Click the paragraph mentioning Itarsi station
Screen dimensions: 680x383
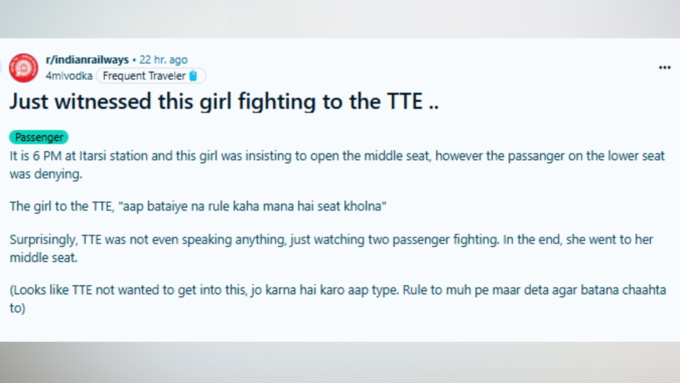tap(337, 165)
